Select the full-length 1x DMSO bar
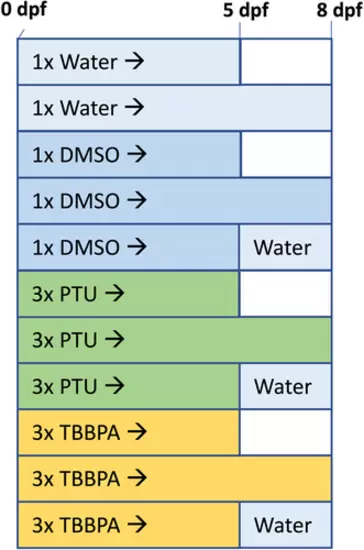The width and height of the screenshot is (364, 550). pyautogui.click(x=175, y=201)
